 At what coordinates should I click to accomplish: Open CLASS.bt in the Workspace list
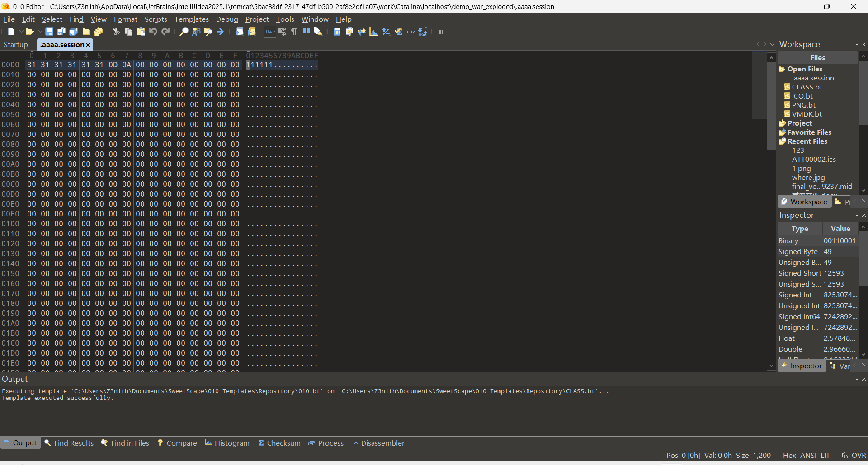click(807, 87)
